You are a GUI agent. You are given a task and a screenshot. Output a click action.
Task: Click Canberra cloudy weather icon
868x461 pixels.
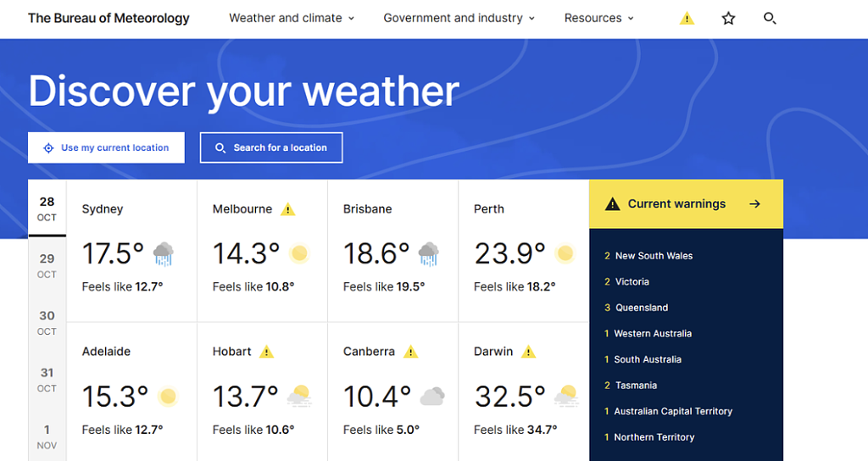(x=432, y=397)
